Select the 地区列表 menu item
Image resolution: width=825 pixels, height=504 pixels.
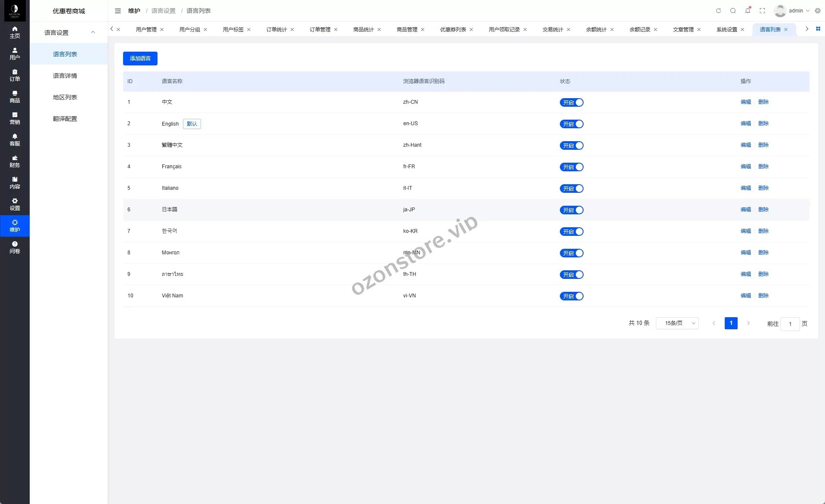tap(65, 97)
